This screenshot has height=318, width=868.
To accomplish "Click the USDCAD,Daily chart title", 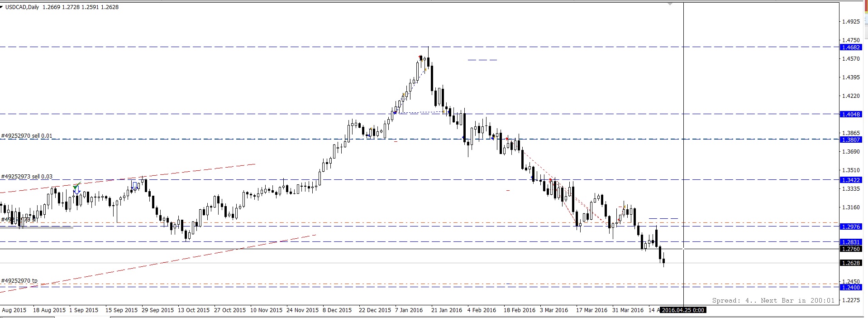I will point(22,7).
